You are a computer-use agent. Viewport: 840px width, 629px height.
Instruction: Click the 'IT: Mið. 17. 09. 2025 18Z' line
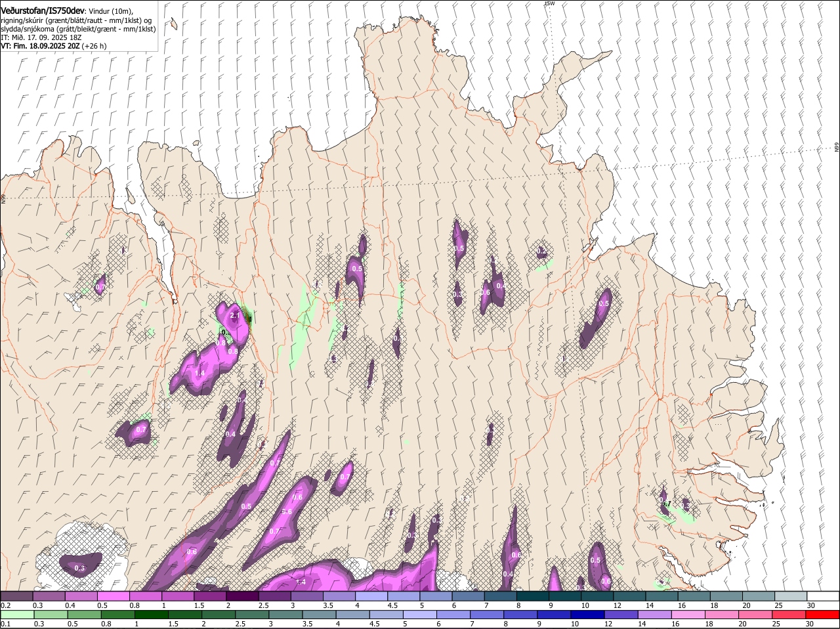pyautogui.click(x=41, y=37)
